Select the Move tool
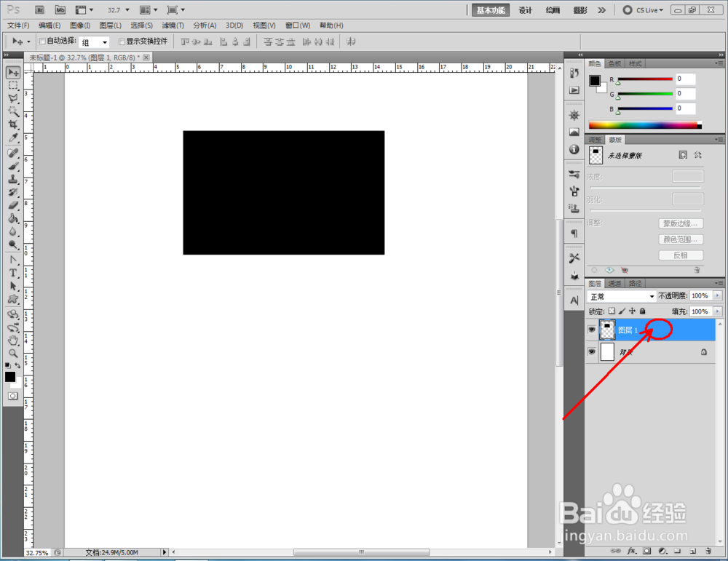The image size is (728, 561). (13, 72)
